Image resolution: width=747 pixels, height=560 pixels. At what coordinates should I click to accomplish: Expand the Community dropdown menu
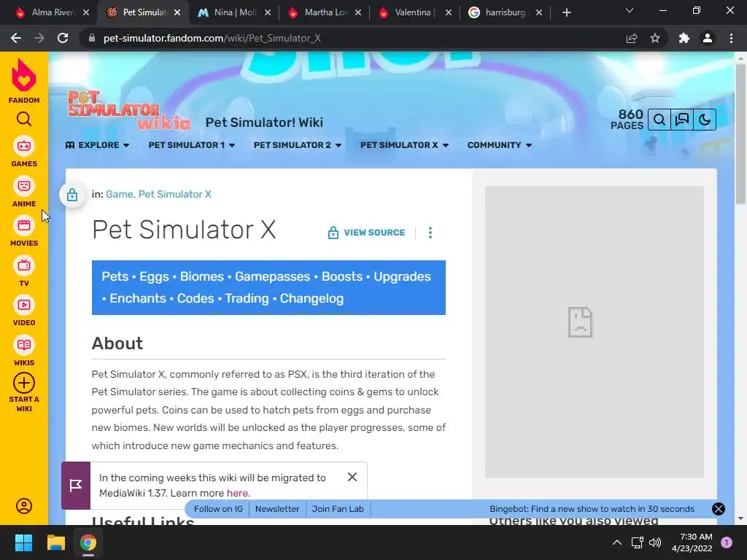(x=499, y=145)
